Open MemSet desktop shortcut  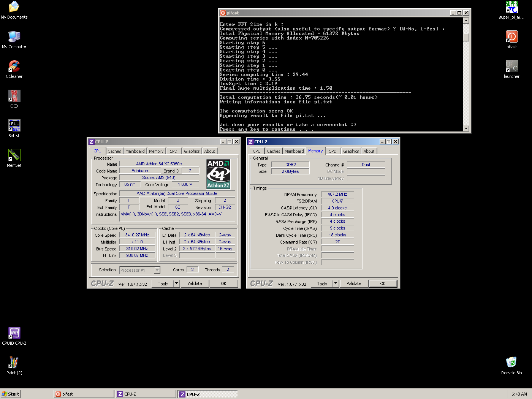coord(14,158)
